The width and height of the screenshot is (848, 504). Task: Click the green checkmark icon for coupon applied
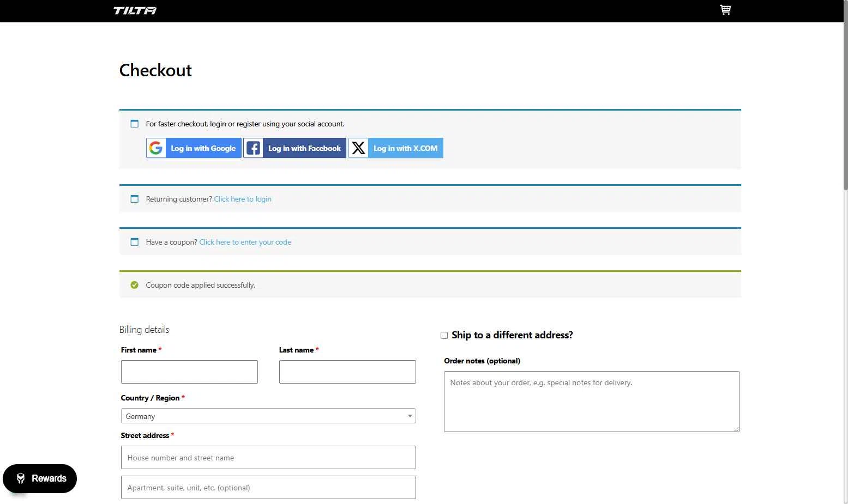135,285
